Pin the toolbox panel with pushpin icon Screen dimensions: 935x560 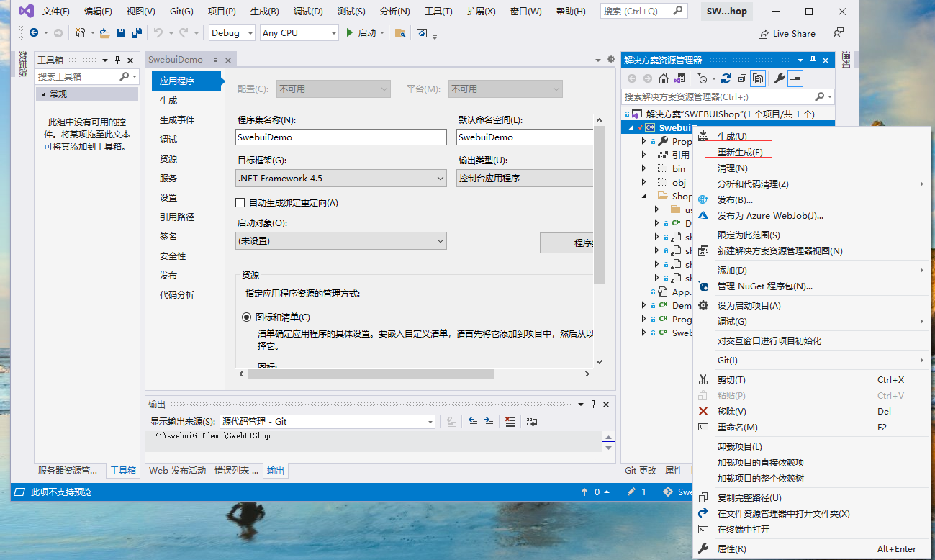point(117,60)
